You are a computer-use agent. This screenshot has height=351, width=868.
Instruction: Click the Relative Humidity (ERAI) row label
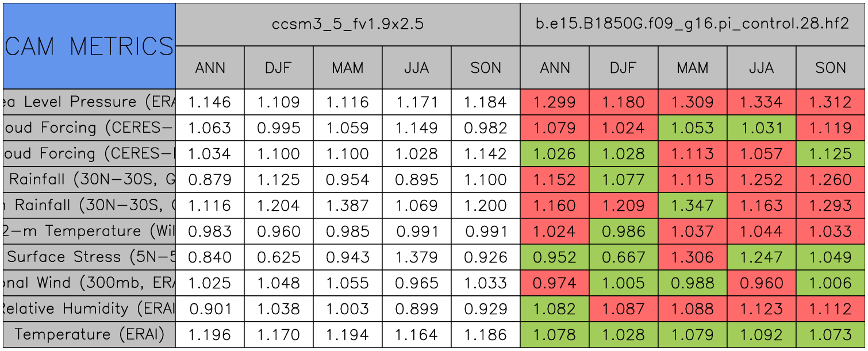pyautogui.click(x=89, y=308)
